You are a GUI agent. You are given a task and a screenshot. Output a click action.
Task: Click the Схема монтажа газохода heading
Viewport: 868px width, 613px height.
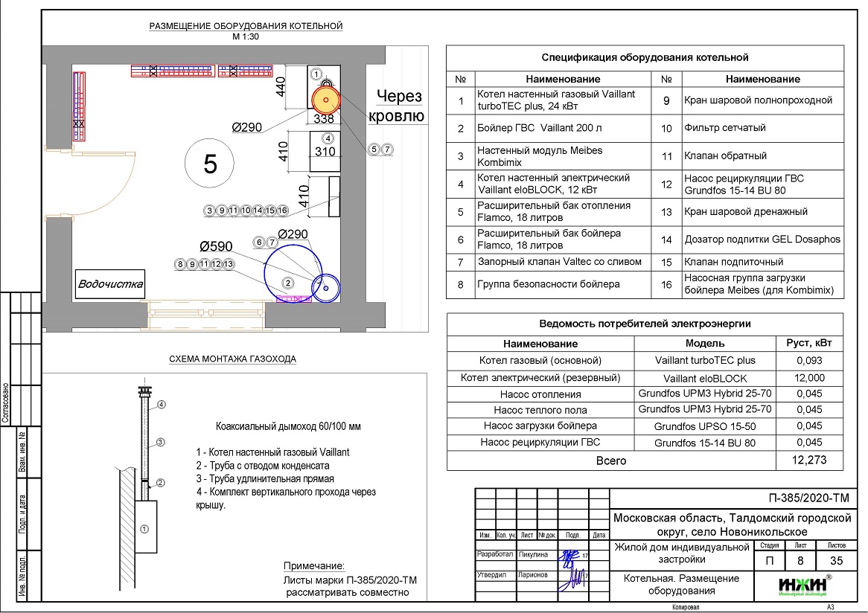point(232,359)
